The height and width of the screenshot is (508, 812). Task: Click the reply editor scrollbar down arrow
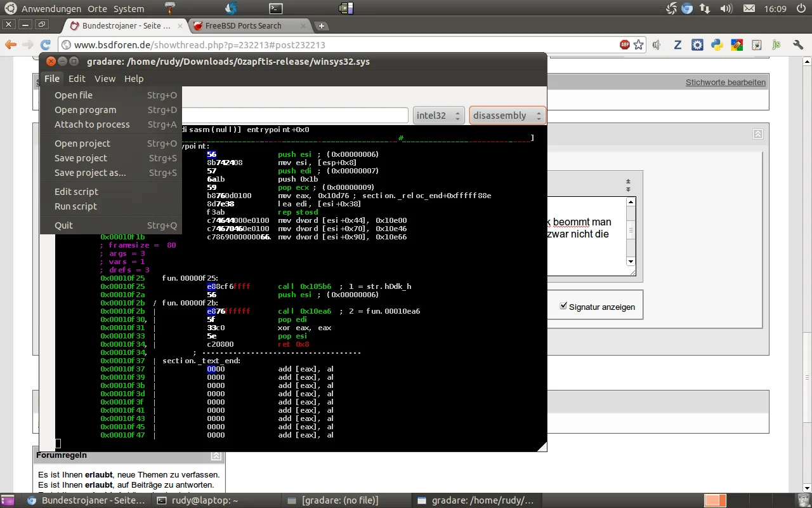click(631, 262)
